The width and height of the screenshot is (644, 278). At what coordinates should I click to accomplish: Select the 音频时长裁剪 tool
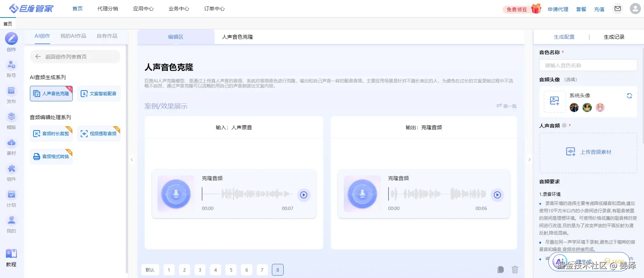click(51, 134)
